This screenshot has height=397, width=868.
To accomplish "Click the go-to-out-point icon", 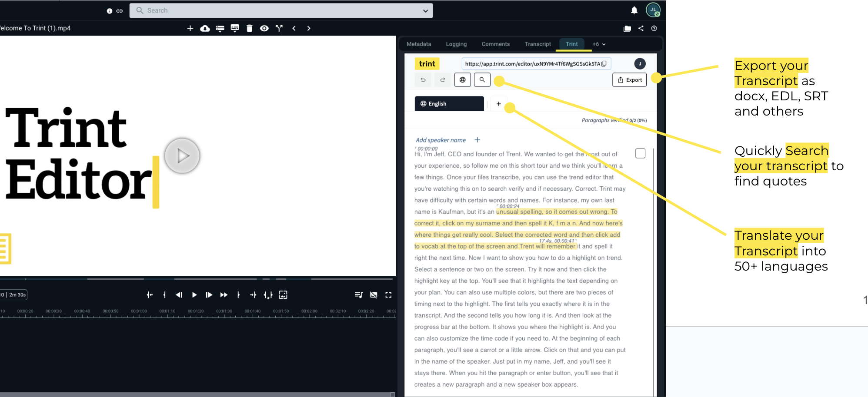I will 253,295.
